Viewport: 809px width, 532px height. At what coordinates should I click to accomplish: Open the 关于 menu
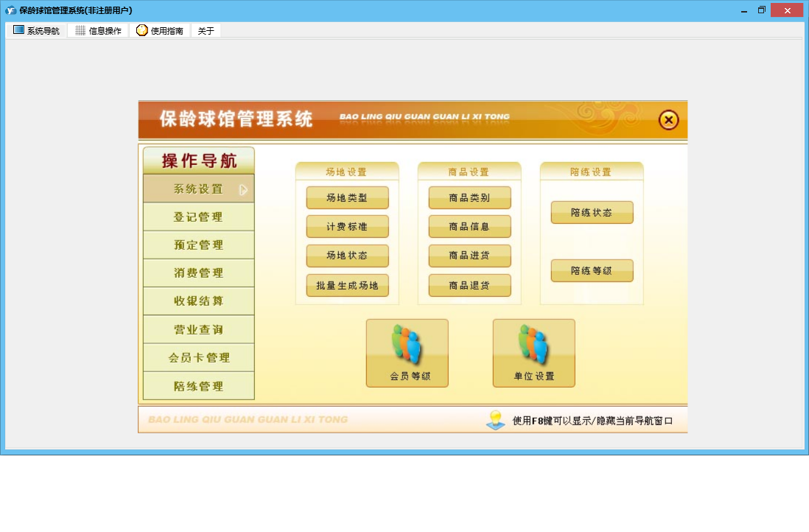[x=206, y=30]
